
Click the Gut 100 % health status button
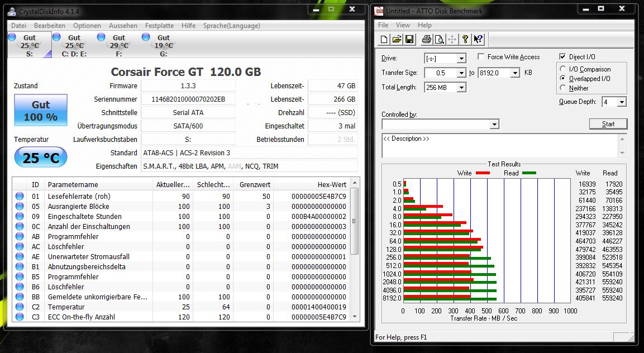(x=41, y=110)
